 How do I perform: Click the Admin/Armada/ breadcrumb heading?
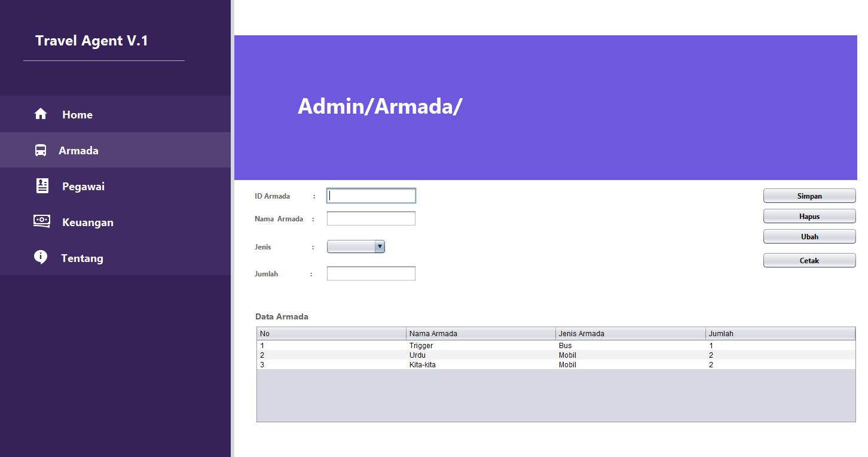pyautogui.click(x=380, y=106)
